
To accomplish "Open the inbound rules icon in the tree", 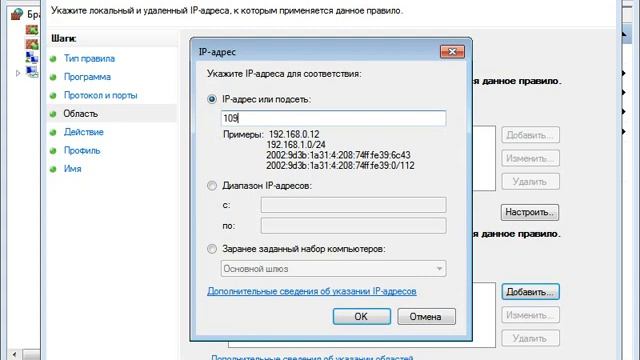I will 32,30.
